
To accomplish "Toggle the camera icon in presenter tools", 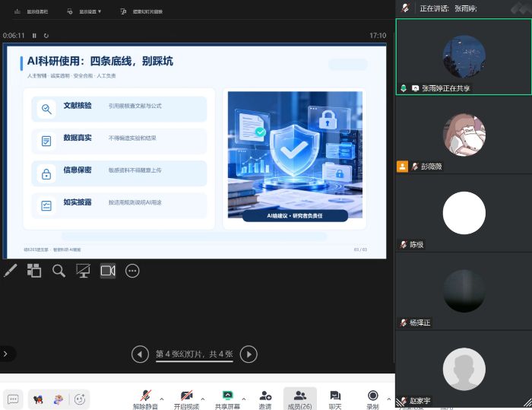I will (x=108, y=271).
